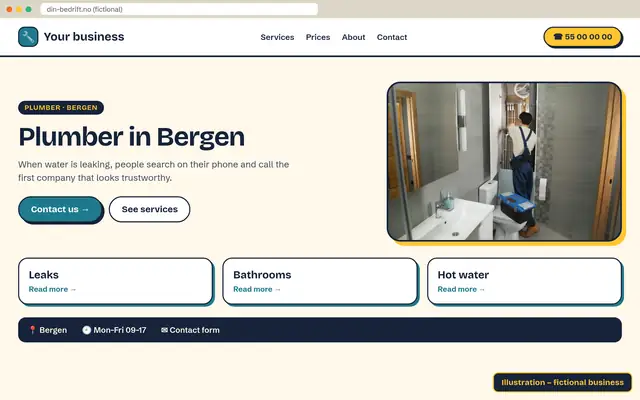Click the paragraph starting When water is leaking
This screenshot has width=640, height=400.
click(153, 171)
